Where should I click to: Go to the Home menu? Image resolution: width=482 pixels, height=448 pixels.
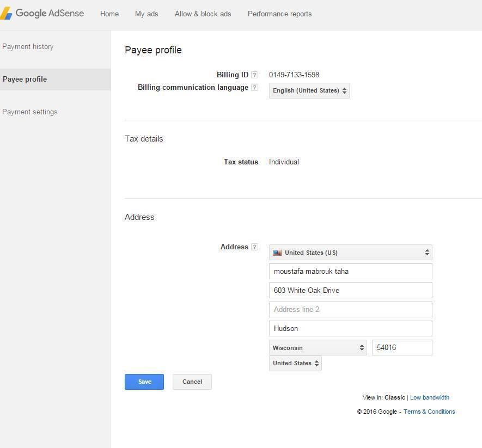point(109,14)
